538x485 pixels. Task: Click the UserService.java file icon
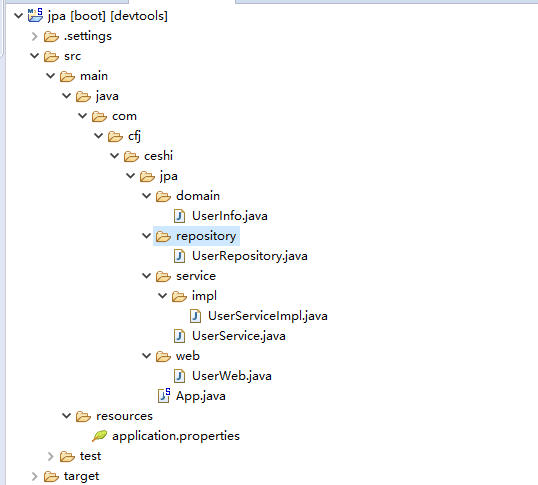179,336
